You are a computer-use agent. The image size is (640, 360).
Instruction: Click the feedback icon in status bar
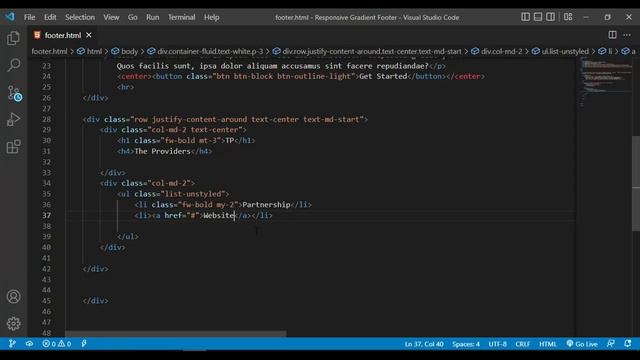[x=611, y=344]
